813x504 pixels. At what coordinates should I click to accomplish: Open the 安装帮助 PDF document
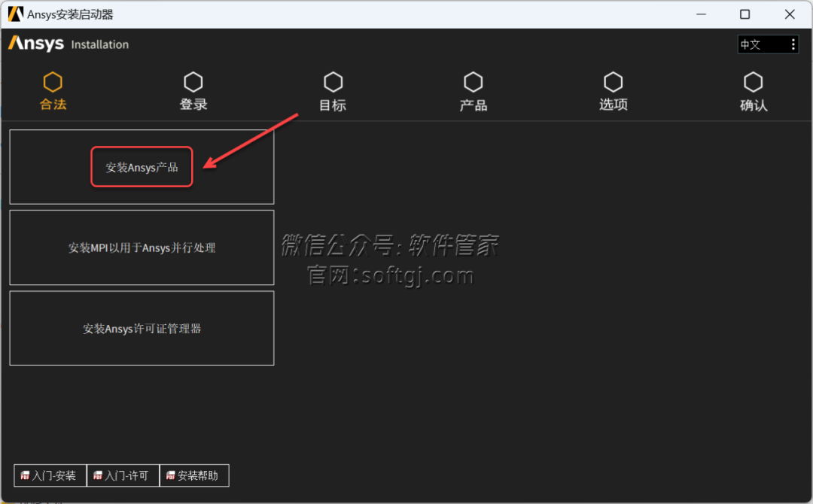pos(194,475)
